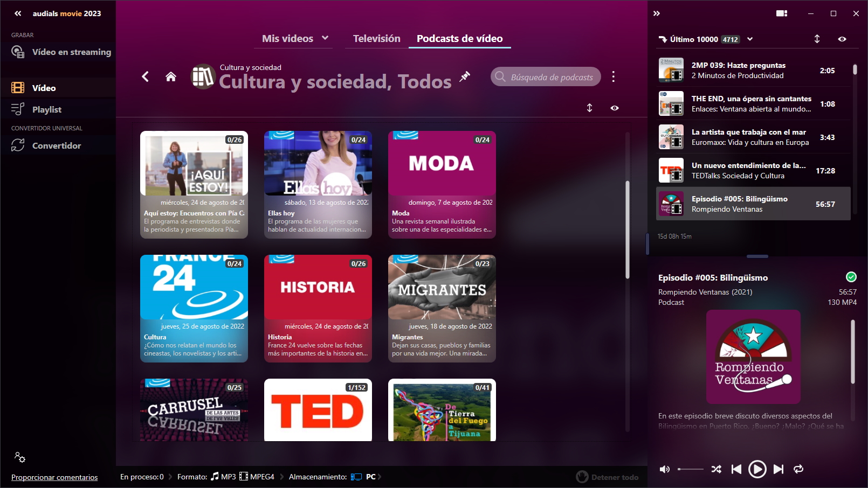868x488 pixels.
Task: Collapse the left sidebar with double chevron
Action: pos(18,13)
